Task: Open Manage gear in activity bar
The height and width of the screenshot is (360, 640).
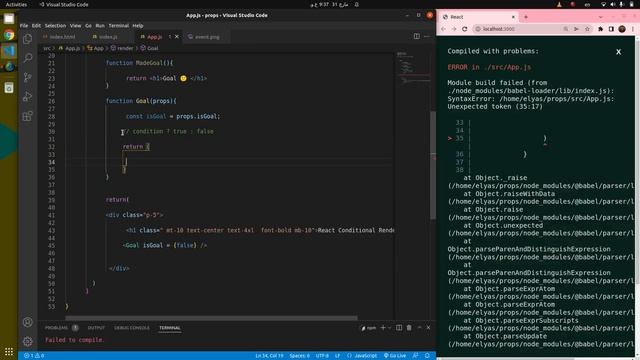Action: point(28,341)
